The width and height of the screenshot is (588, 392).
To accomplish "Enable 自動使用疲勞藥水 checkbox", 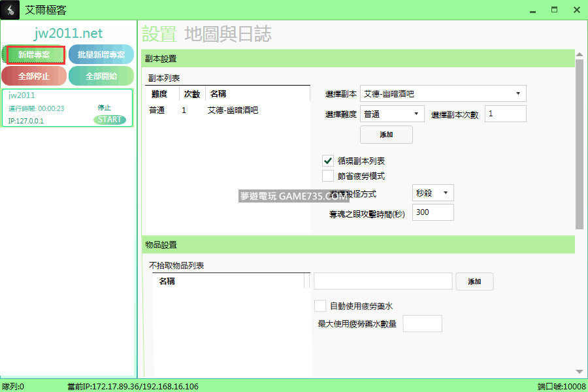I will (320, 306).
